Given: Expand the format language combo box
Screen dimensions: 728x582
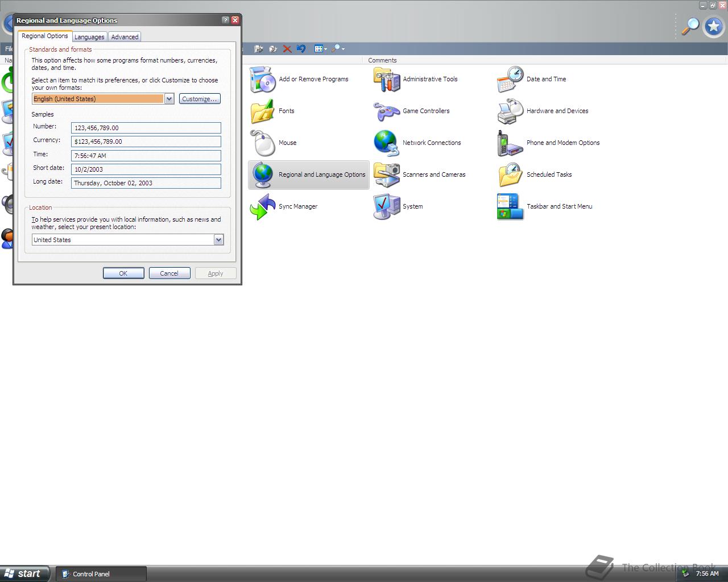Looking at the screenshot, I should pos(169,99).
